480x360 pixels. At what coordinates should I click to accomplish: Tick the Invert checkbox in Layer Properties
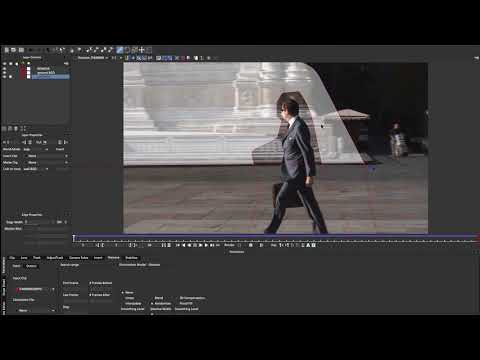point(60,149)
